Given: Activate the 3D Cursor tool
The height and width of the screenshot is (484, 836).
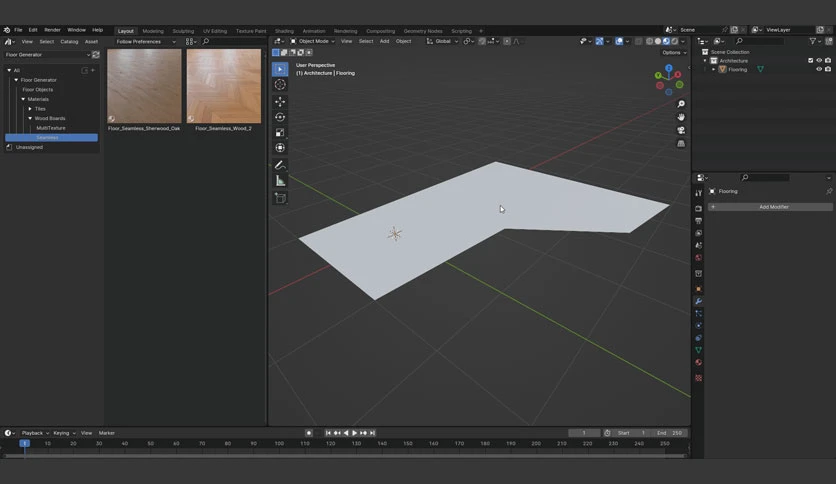Looking at the screenshot, I should pos(280,85).
